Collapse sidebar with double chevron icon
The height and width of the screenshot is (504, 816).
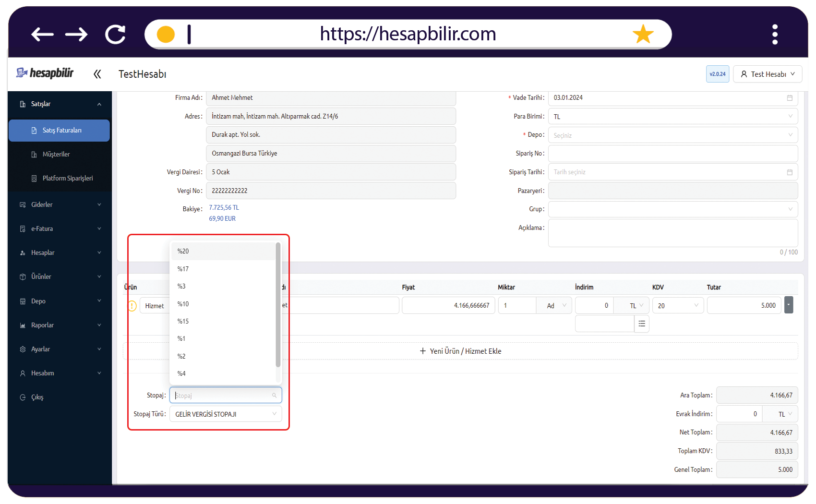point(97,74)
